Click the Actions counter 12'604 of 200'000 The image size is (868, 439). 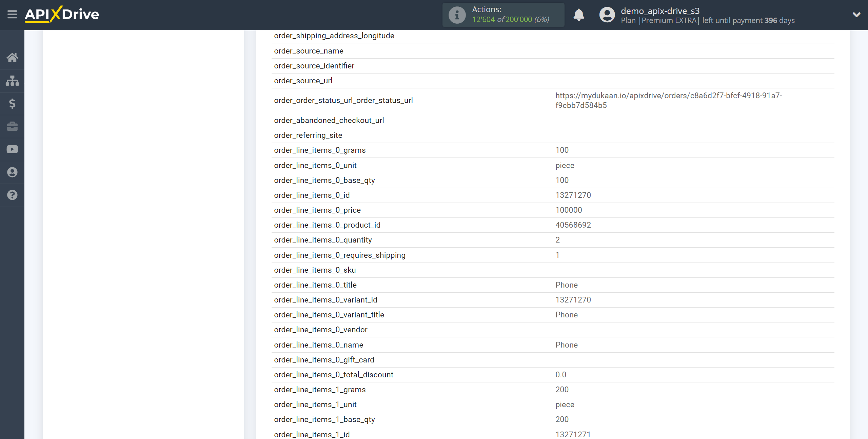click(x=511, y=19)
